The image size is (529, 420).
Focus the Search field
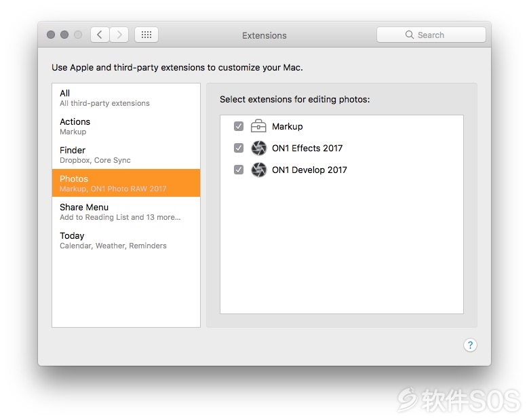tap(431, 35)
